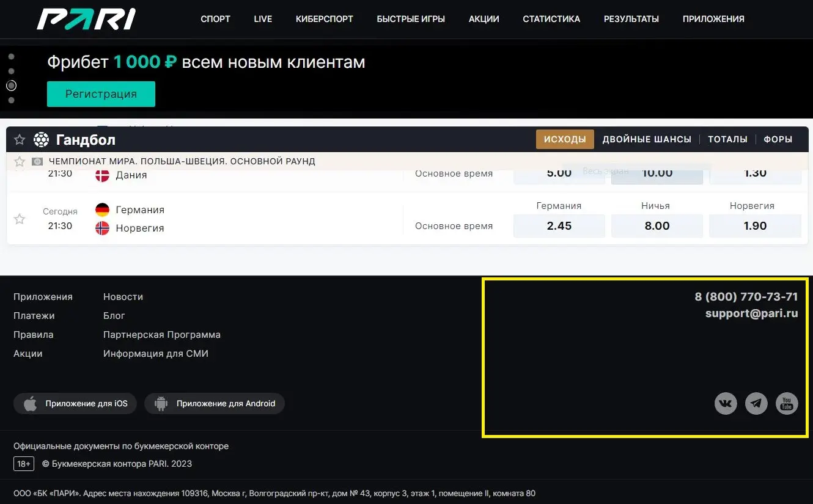Switch to the ДВОЙНЫЕ ШАНСЫ tab

[x=647, y=139]
